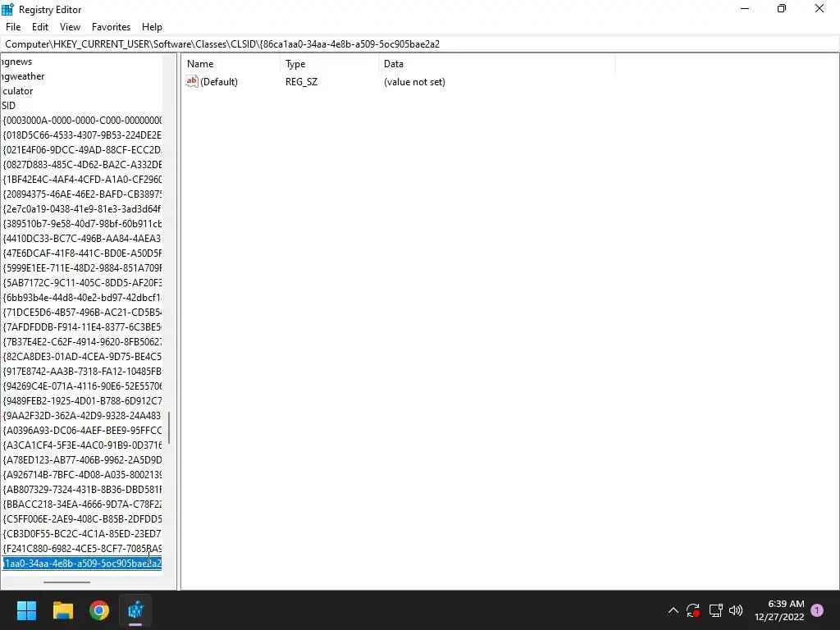The height and width of the screenshot is (630, 840).
Task: Select the {BBACC218-34EA-4666-9D7A key
Action: pos(82,504)
